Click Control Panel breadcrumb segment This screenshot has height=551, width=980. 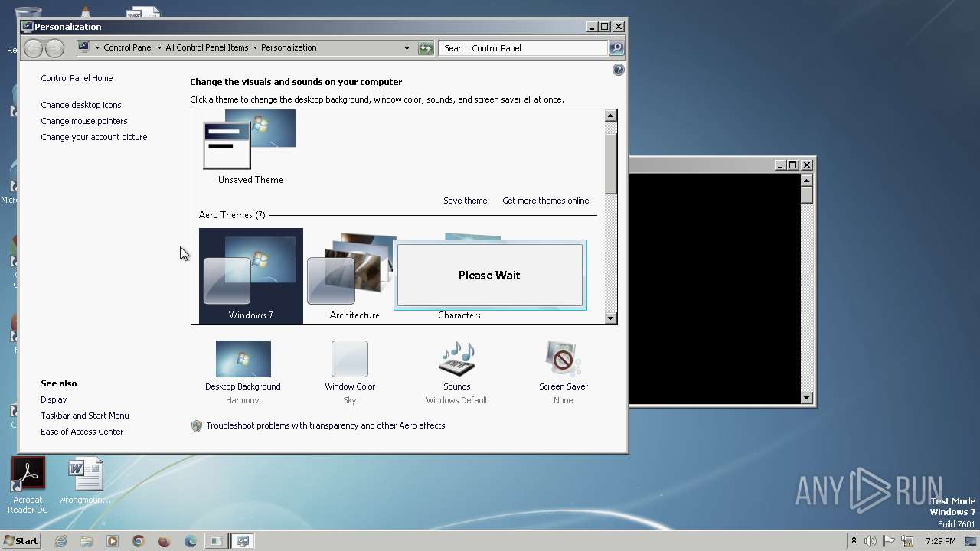[x=128, y=47]
